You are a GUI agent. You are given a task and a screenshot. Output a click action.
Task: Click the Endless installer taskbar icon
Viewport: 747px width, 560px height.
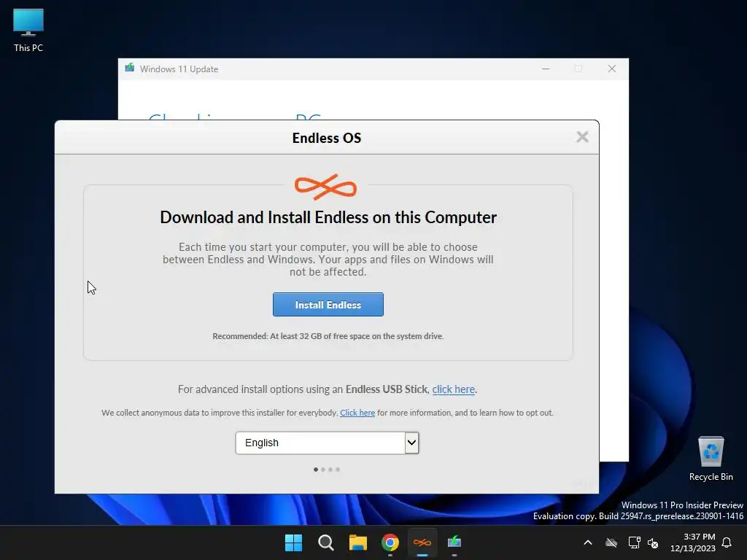422,542
